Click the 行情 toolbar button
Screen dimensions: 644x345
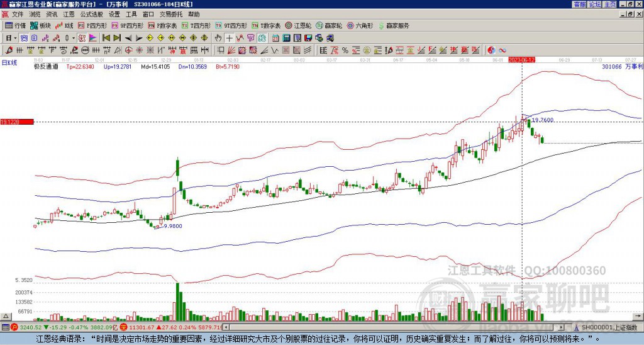pos(16,25)
